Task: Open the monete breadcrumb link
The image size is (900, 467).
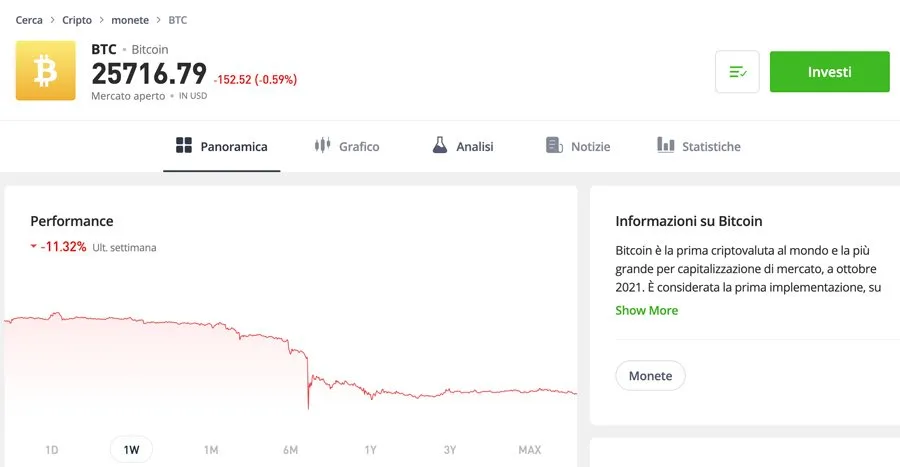Action: tap(130, 20)
